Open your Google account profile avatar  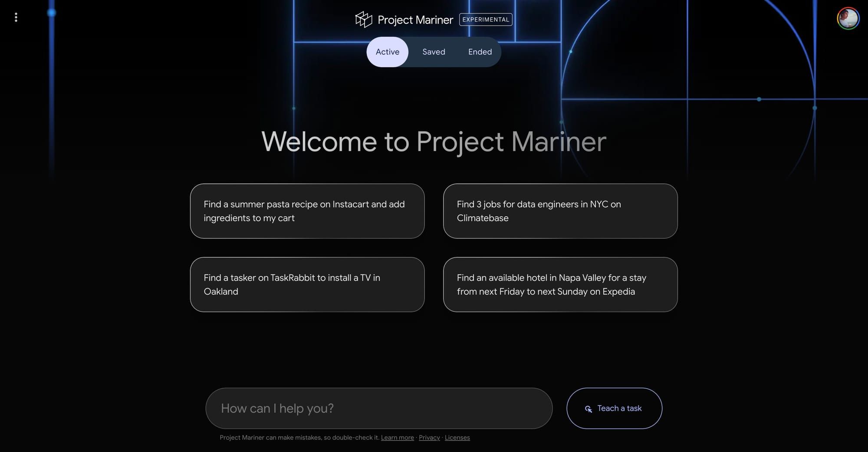(x=848, y=18)
